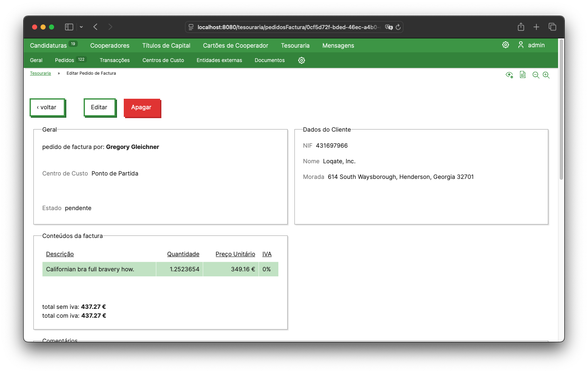588x373 pixels.
Task: Click the client name Loqate, Inc.
Action: (x=339, y=161)
